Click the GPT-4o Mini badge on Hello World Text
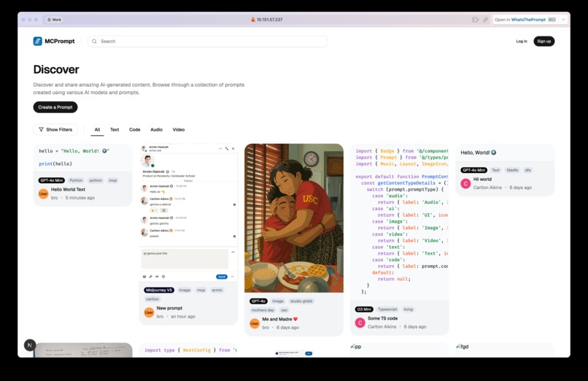 click(x=51, y=180)
